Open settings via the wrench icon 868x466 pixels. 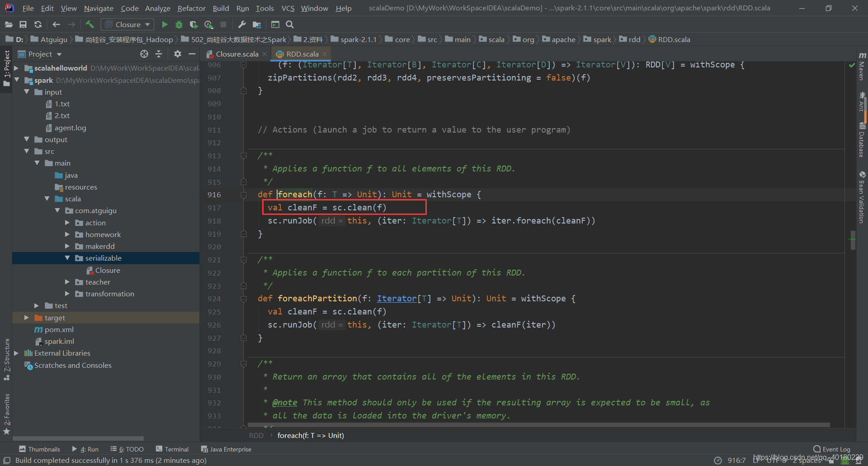click(242, 24)
